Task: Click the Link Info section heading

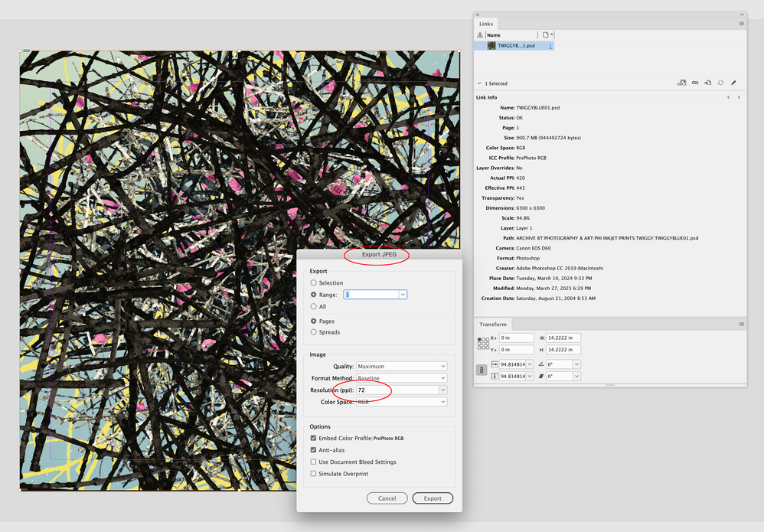Action: tap(486, 97)
